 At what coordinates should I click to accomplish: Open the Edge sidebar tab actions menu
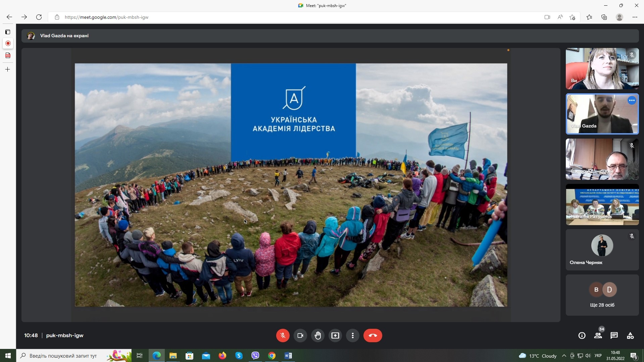point(8,32)
